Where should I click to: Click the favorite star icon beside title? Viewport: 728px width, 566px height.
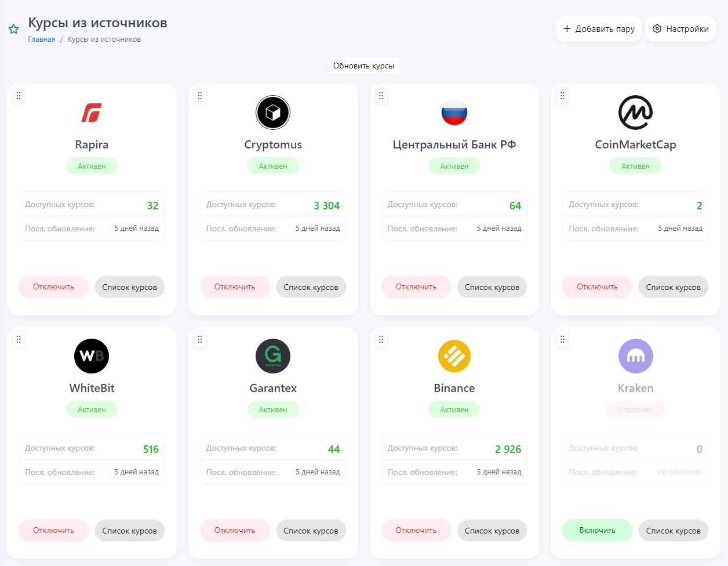coord(14,29)
